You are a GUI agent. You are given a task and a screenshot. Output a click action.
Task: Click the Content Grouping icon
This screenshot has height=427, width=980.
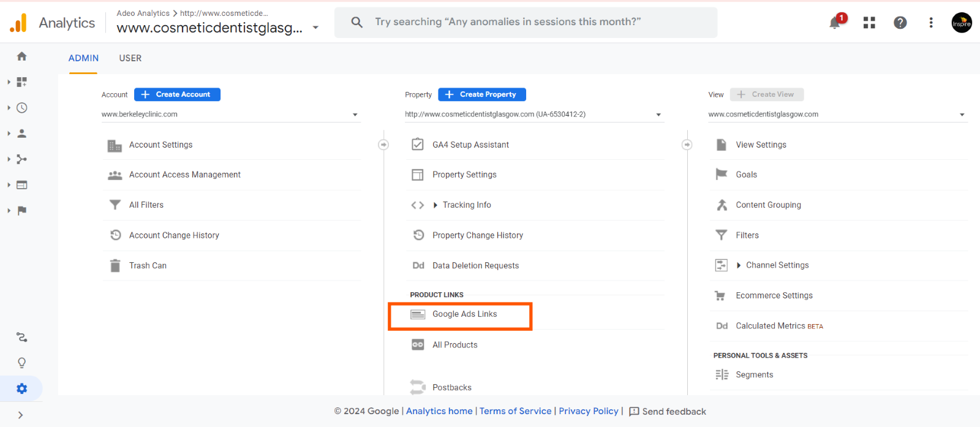pyautogui.click(x=722, y=205)
